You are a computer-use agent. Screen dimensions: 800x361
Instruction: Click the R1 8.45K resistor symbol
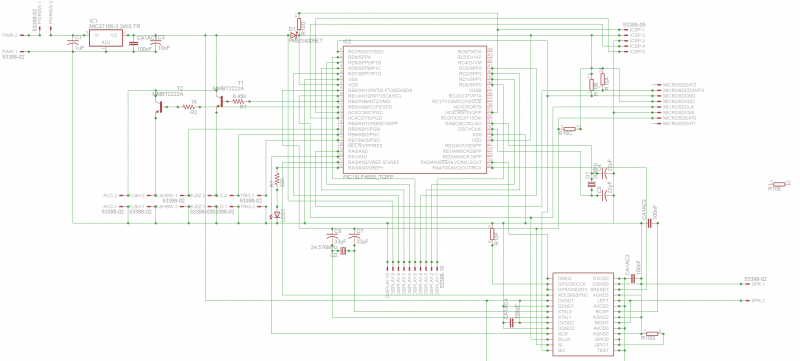coord(240,101)
